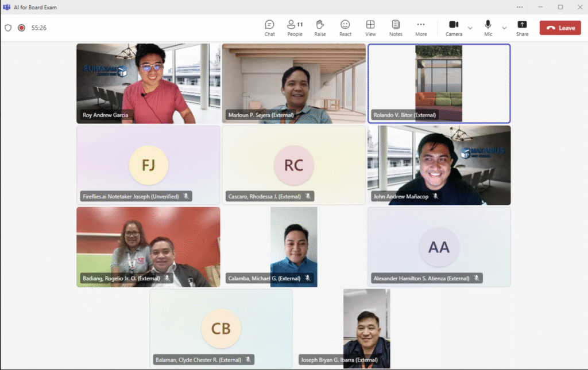
Task: Open meeting Notes
Action: tap(396, 27)
